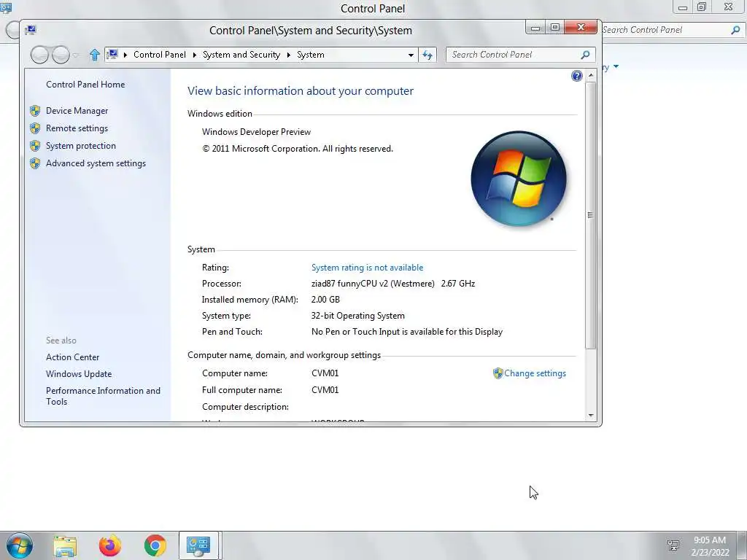
Task: Click Control Panel taskbar button
Action: pos(198,545)
